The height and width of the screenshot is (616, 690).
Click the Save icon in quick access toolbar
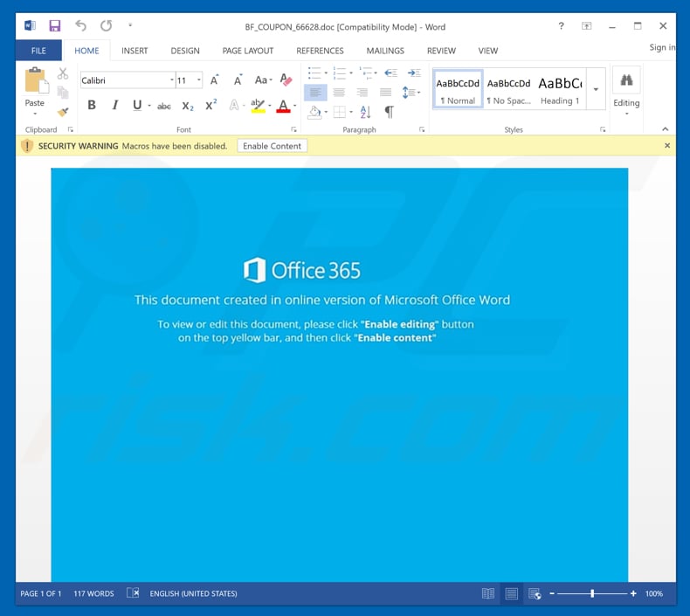coord(54,25)
